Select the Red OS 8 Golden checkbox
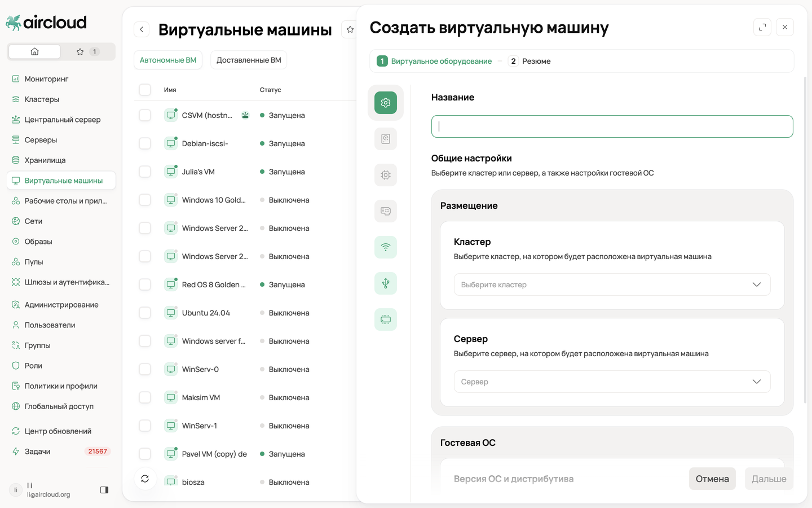 click(145, 284)
